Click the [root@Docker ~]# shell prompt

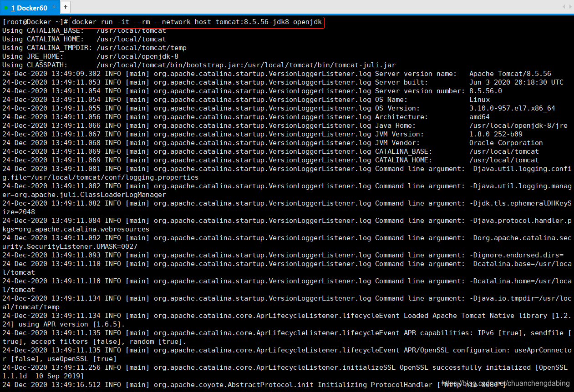(x=35, y=22)
